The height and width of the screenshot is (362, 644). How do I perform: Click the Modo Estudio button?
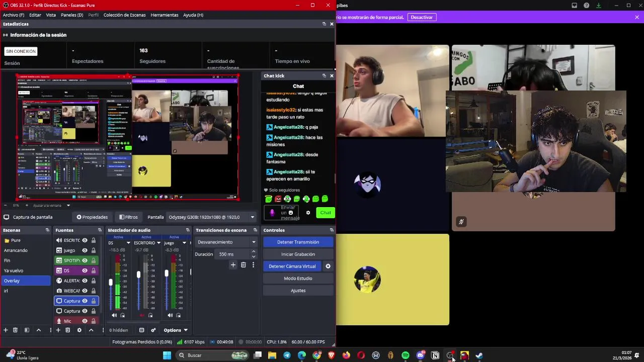[x=298, y=278]
